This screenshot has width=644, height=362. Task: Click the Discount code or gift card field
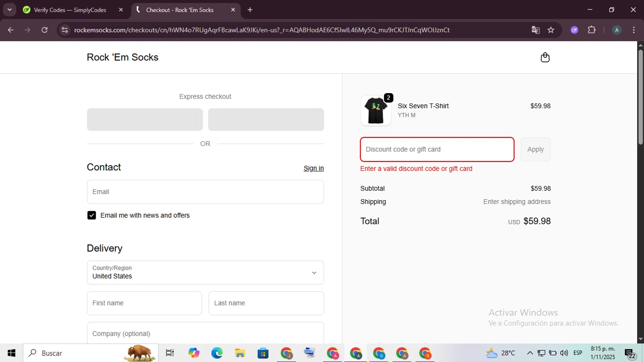pyautogui.click(x=437, y=149)
